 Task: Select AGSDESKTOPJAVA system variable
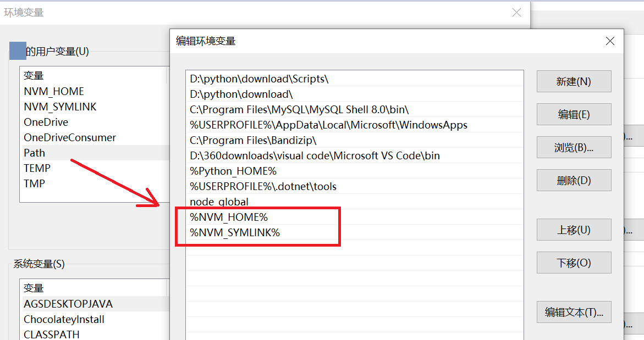tap(95, 304)
